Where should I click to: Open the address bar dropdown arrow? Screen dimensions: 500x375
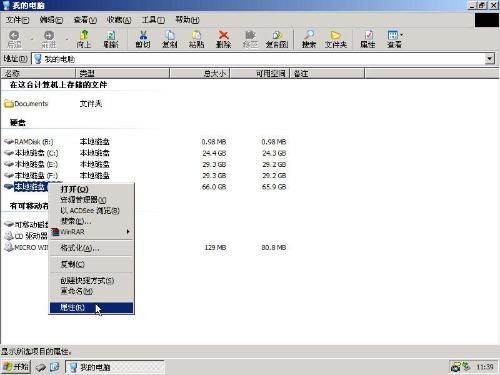[489, 59]
